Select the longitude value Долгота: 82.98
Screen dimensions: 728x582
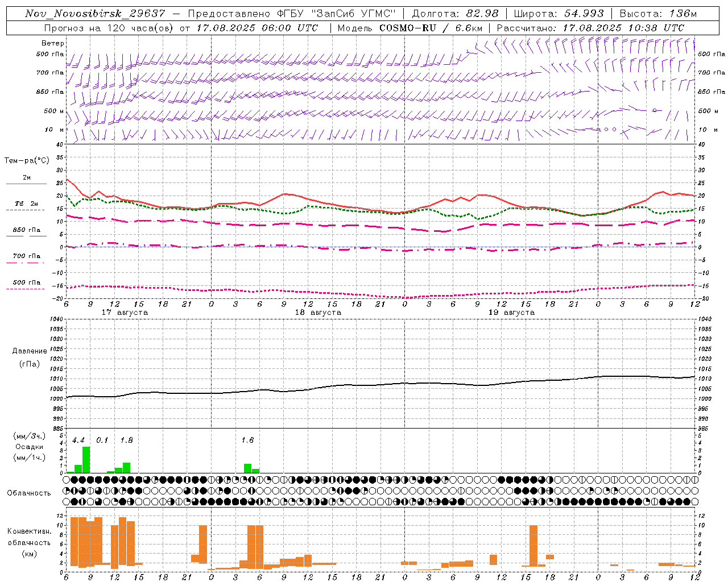pyautogui.click(x=455, y=14)
